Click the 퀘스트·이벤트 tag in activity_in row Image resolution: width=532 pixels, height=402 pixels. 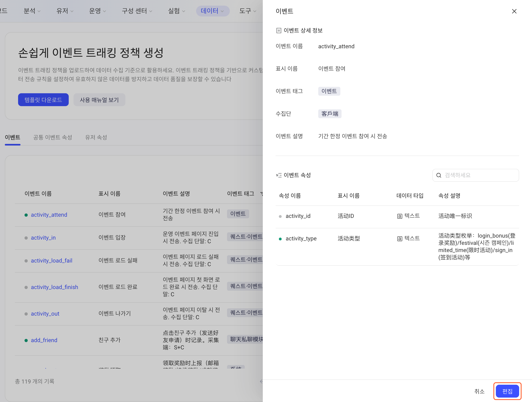tap(245, 237)
